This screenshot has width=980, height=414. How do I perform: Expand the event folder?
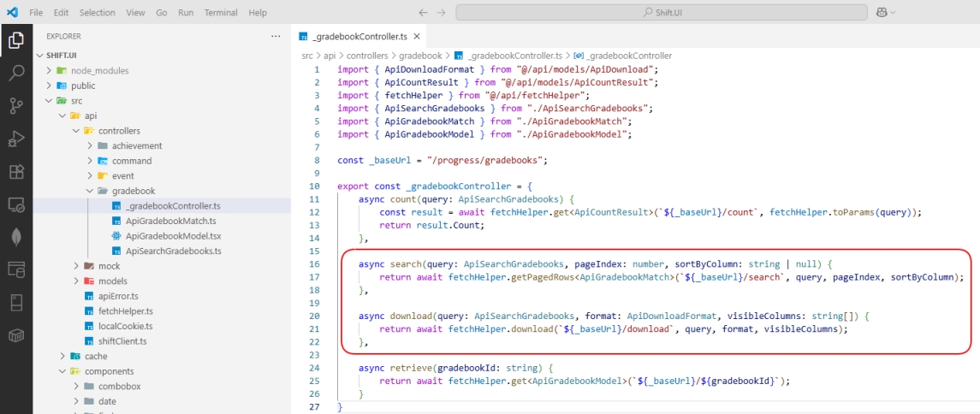pyautogui.click(x=89, y=175)
